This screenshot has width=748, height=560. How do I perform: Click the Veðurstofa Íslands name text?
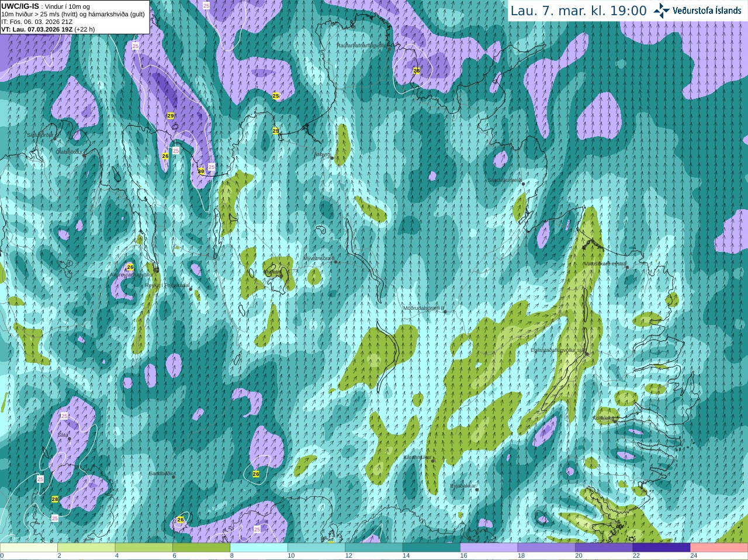[x=707, y=11]
